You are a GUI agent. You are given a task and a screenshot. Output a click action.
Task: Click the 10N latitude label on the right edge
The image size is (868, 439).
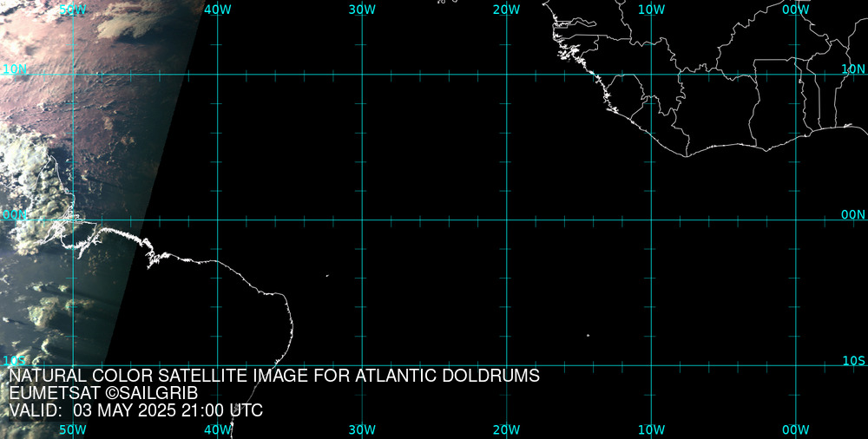853,69
